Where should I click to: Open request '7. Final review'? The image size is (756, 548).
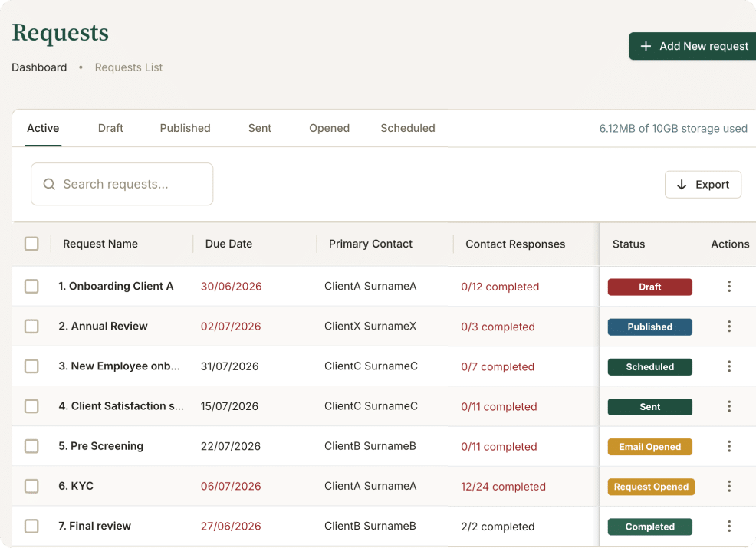click(x=94, y=527)
